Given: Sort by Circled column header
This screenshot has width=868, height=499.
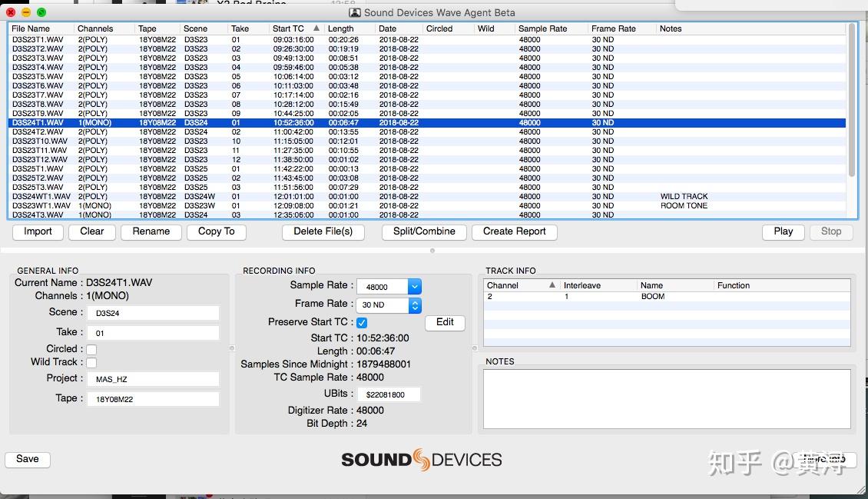Looking at the screenshot, I should click(x=448, y=28).
